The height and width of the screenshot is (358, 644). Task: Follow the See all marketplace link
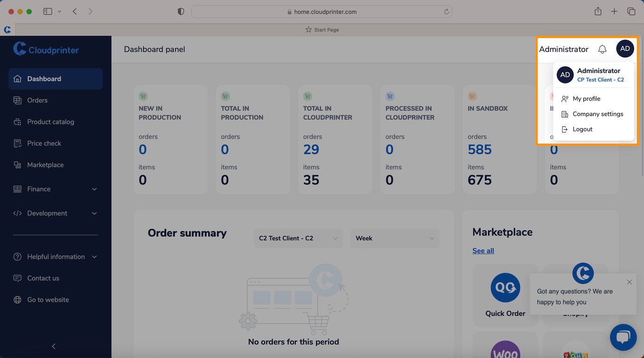(x=483, y=251)
